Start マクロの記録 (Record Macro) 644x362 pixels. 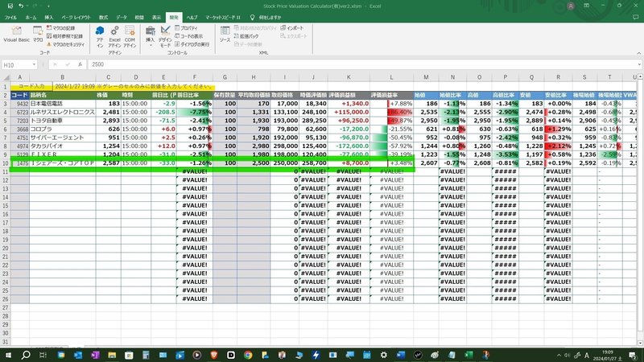(x=61, y=28)
